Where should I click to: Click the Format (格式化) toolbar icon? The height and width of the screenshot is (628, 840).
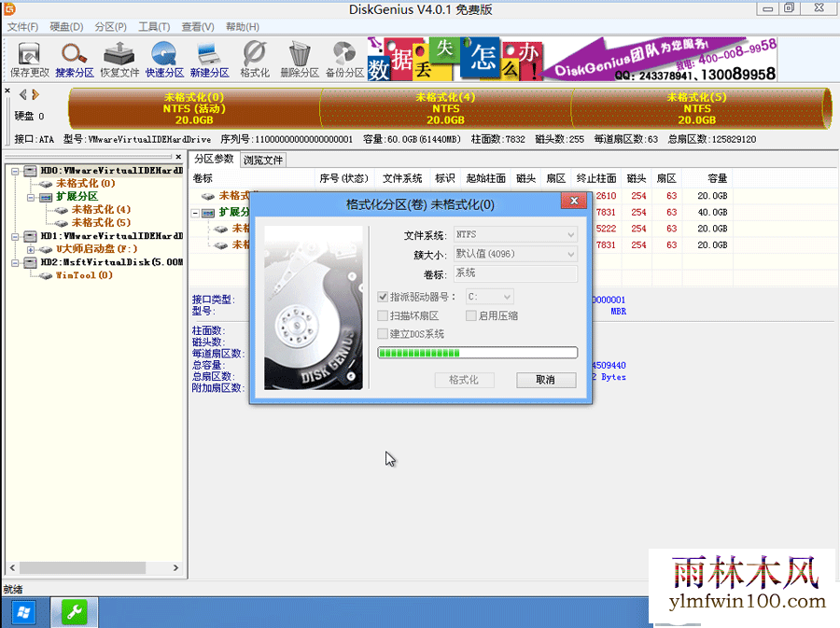click(255, 60)
